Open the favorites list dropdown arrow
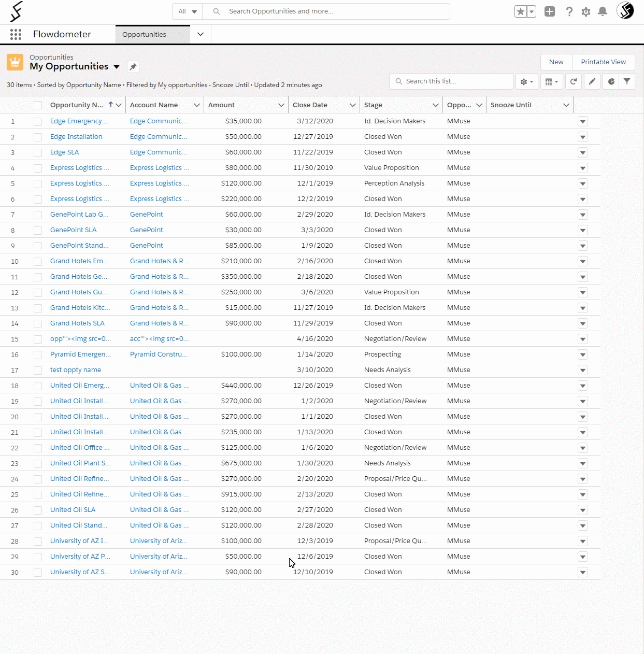 pyautogui.click(x=532, y=11)
